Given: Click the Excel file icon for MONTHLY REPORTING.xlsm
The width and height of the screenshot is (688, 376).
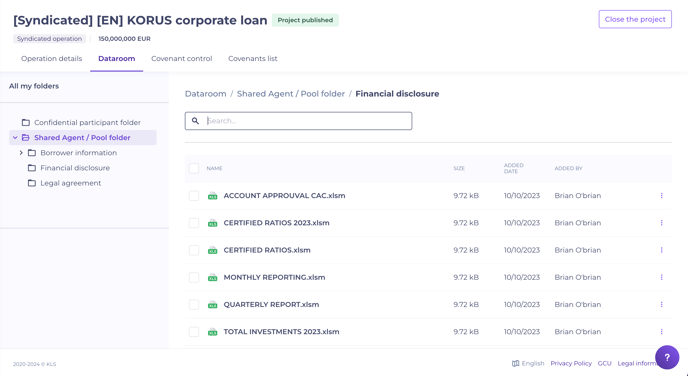Looking at the screenshot, I should coord(212,277).
